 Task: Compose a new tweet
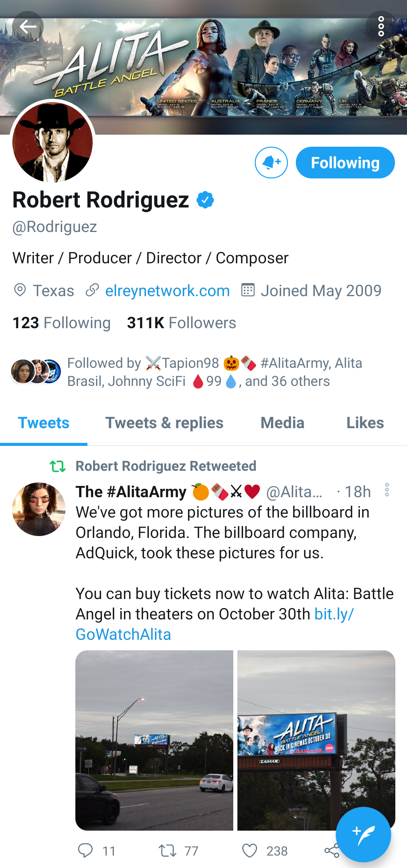coord(363,834)
